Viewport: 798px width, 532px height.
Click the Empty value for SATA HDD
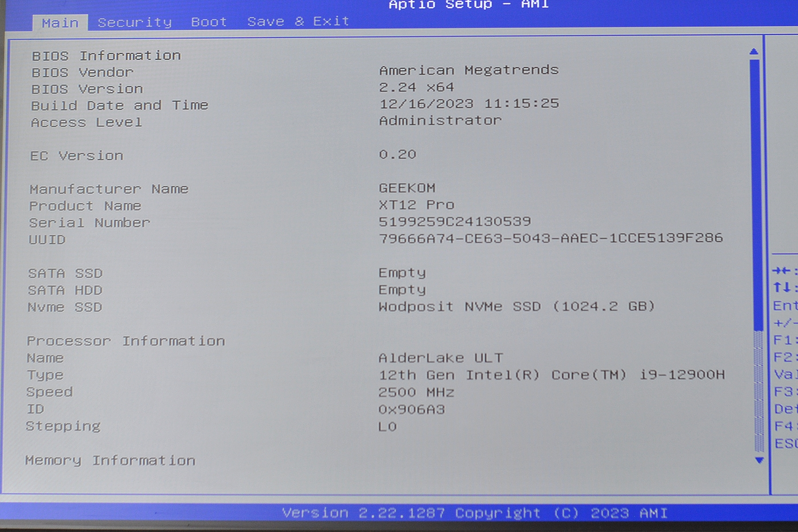pyautogui.click(x=402, y=290)
